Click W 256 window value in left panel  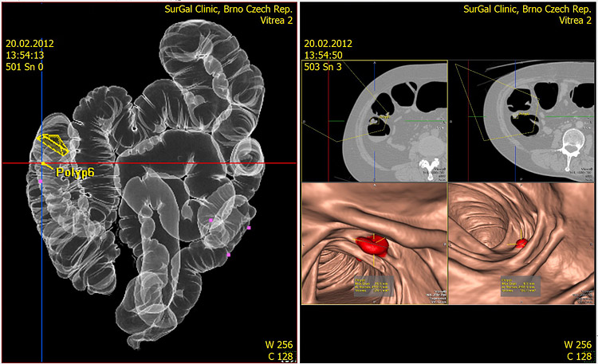coord(280,345)
